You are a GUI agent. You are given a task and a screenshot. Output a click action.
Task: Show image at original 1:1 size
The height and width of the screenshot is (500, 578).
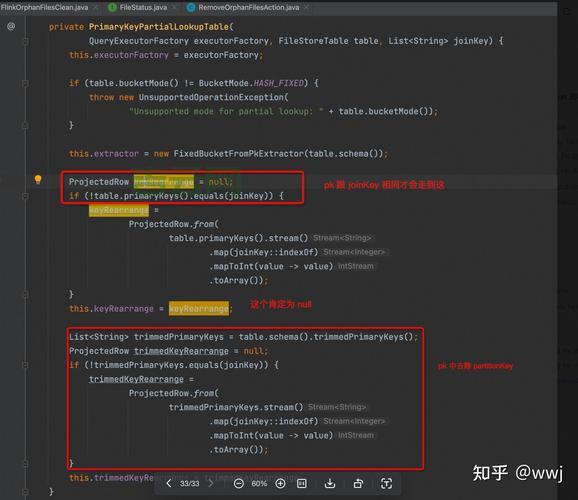click(302, 483)
